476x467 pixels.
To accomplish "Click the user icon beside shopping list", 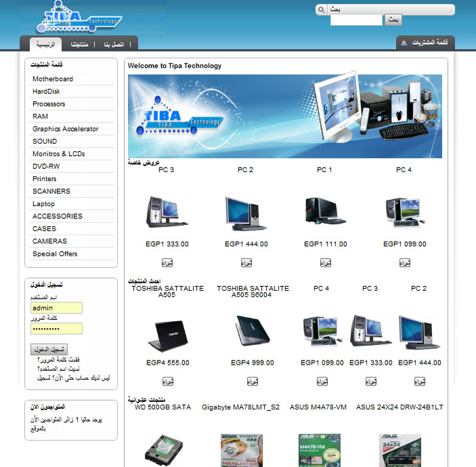I will (x=404, y=43).
